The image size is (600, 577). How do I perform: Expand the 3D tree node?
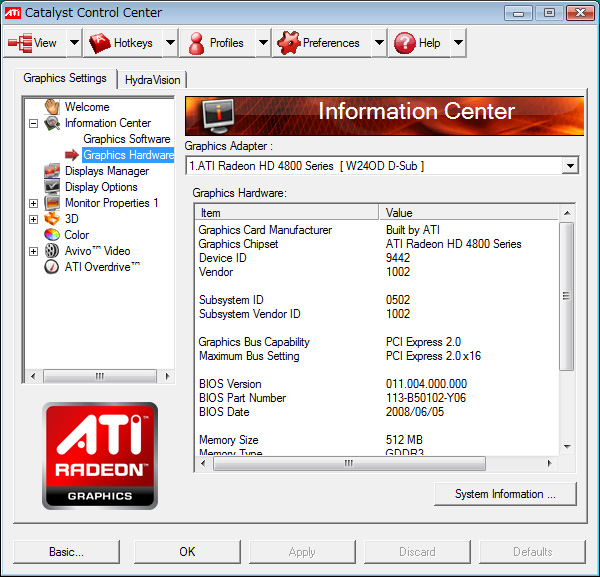[x=34, y=219]
